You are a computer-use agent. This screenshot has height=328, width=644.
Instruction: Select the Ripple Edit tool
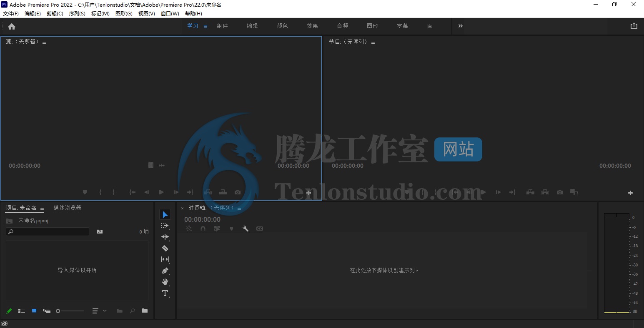[165, 237]
